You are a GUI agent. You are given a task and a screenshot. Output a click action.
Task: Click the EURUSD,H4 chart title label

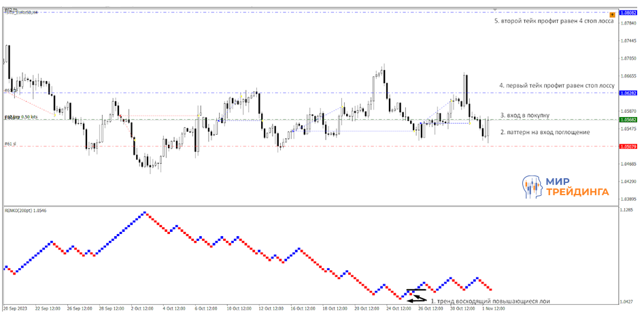click(x=22, y=13)
